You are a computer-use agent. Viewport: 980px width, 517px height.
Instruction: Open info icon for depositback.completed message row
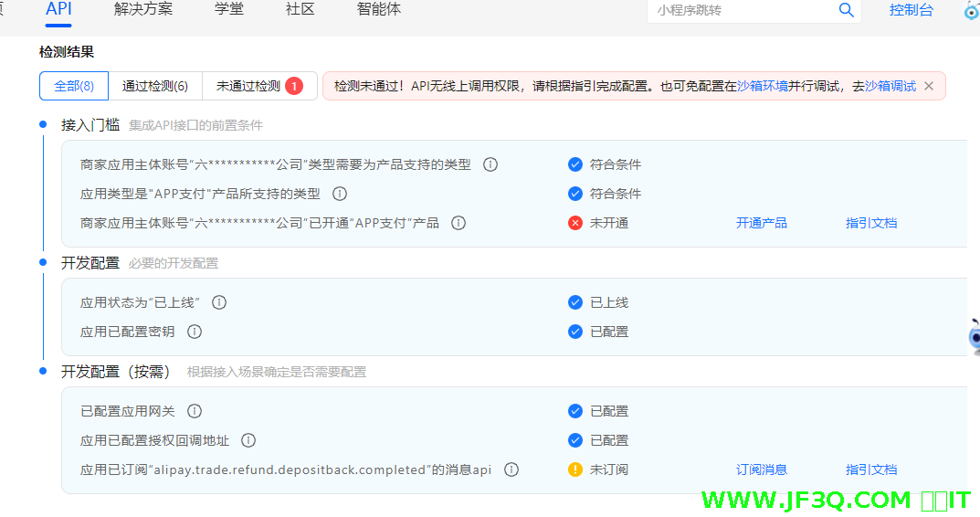pyautogui.click(x=511, y=470)
